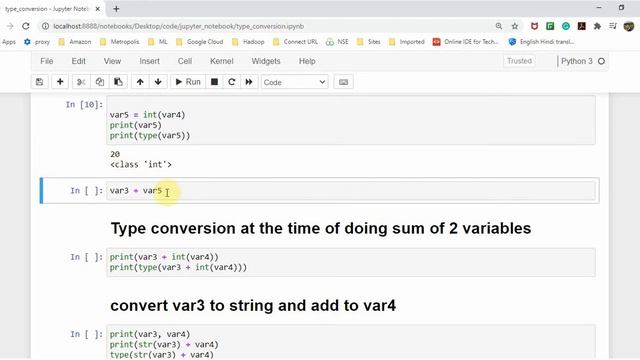Open a new browser tab
This screenshot has width=640, height=360.
coord(116,9)
